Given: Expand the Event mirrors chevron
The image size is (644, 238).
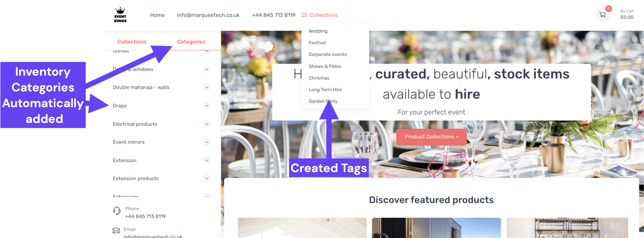Looking at the screenshot, I should (x=207, y=142).
